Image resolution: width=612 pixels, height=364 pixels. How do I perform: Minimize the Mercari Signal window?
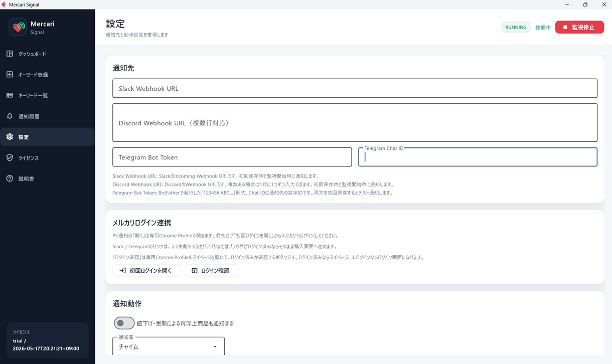pyautogui.click(x=567, y=5)
